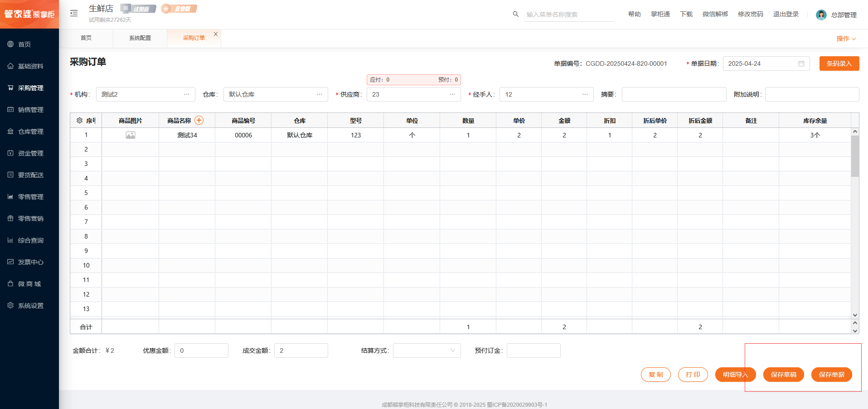Click the 企业版 badge

(179, 9)
